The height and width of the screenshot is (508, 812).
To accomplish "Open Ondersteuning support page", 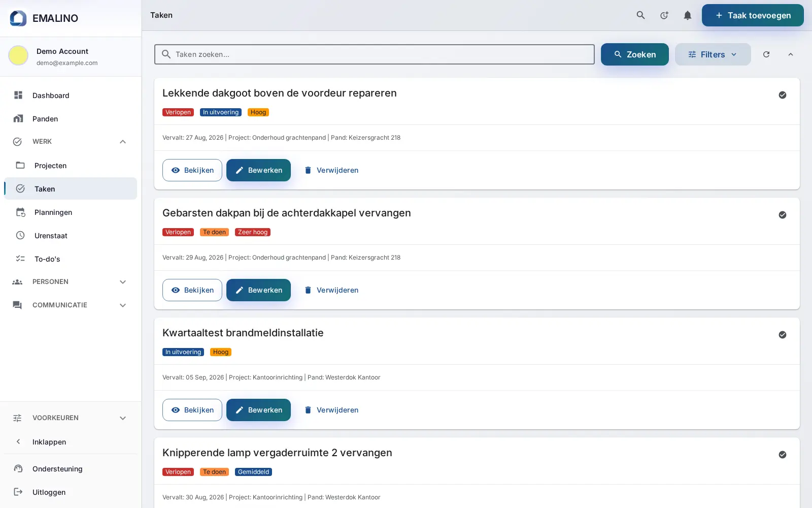I will pyautogui.click(x=71, y=469).
